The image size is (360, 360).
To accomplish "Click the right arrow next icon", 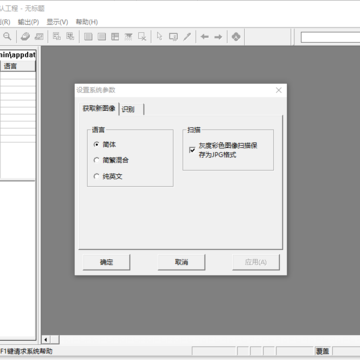I will [x=218, y=37].
